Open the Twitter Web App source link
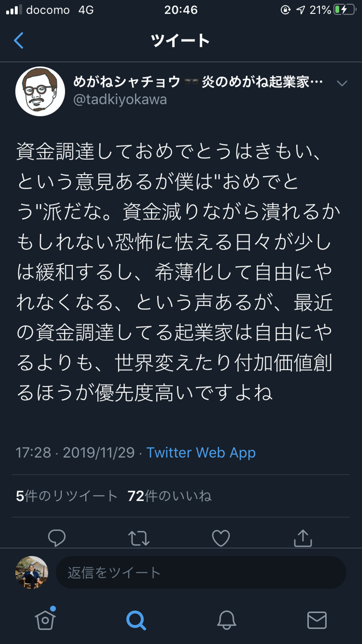Image resolution: width=362 pixels, height=644 pixels. click(201, 453)
